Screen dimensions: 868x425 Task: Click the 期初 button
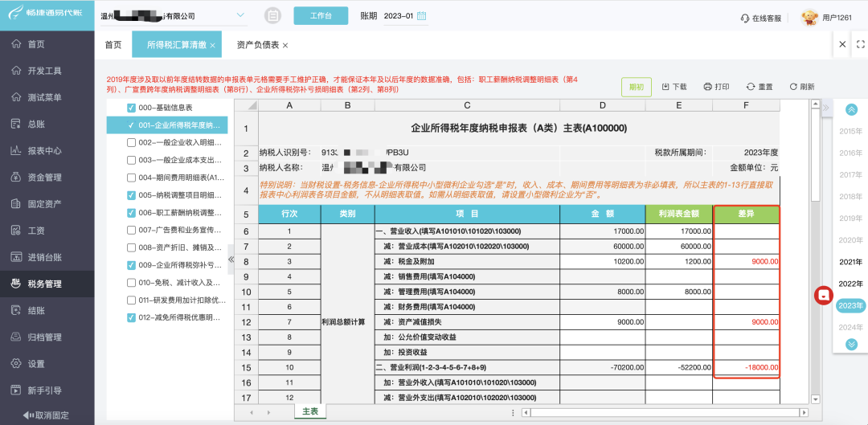pyautogui.click(x=637, y=87)
